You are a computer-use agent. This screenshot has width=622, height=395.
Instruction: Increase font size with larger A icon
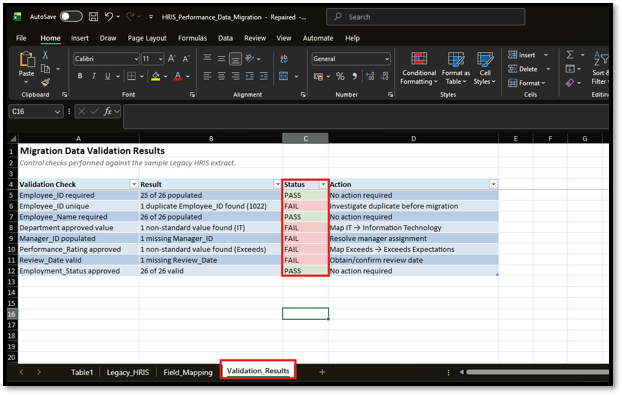click(172, 59)
